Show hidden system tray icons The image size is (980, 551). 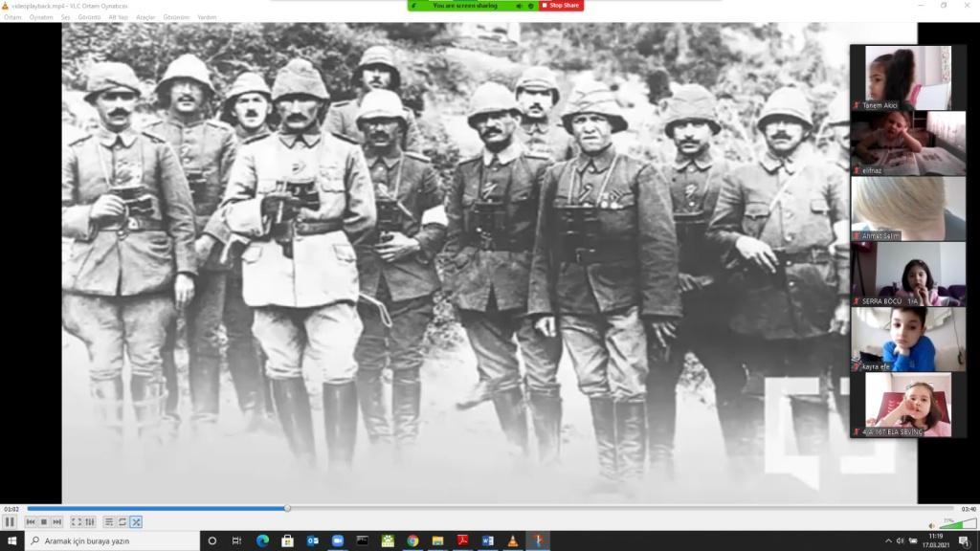888,541
